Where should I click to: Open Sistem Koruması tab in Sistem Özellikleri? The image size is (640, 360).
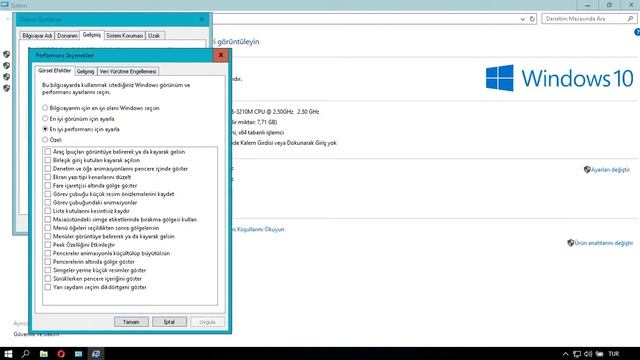pyautogui.click(x=124, y=36)
